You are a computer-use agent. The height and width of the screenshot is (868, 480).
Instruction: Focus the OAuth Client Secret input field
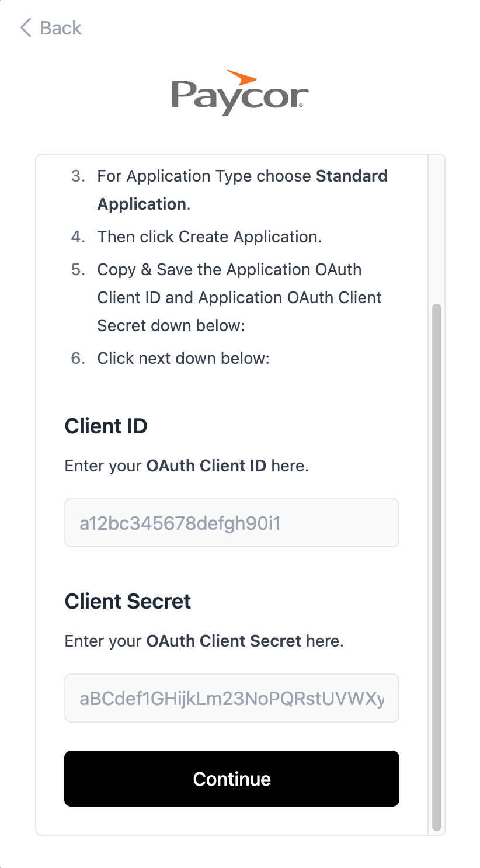click(231, 698)
